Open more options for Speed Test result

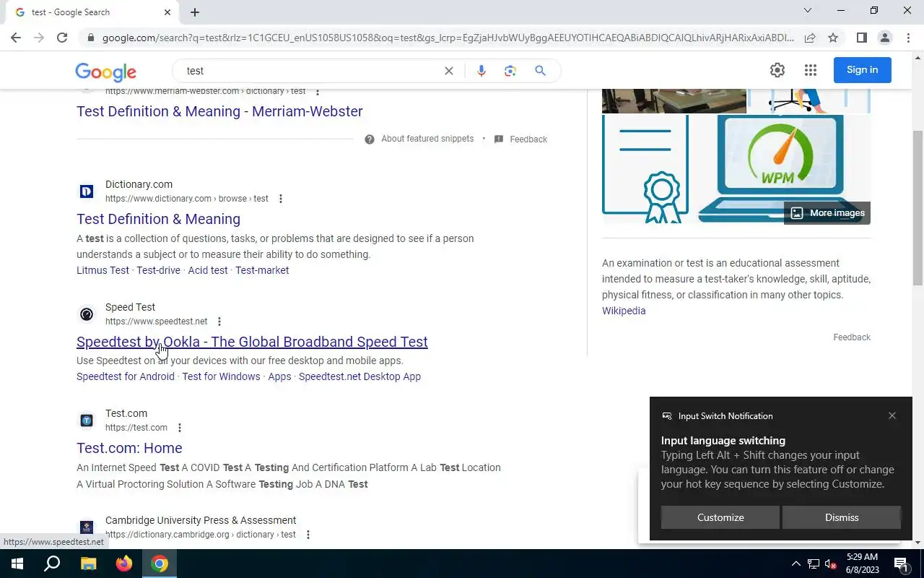pos(219,322)
